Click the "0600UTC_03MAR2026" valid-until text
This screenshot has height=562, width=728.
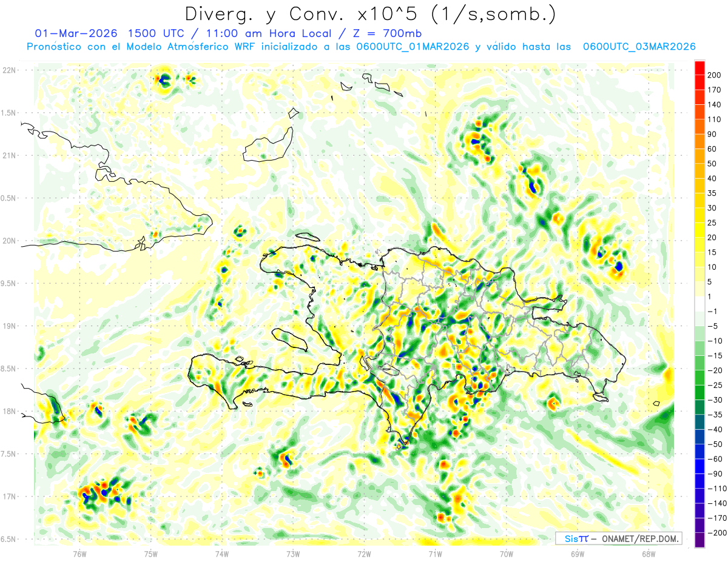(x=639, y=47)
